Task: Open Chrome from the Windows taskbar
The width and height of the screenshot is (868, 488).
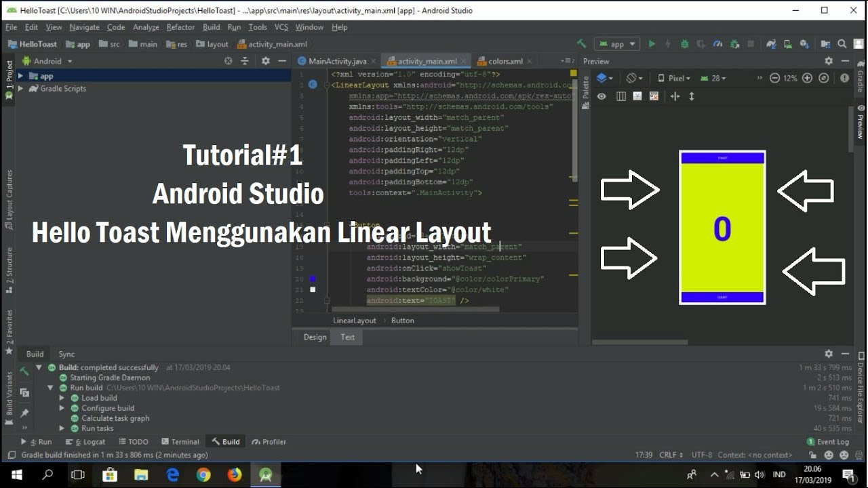Action: 203,474
